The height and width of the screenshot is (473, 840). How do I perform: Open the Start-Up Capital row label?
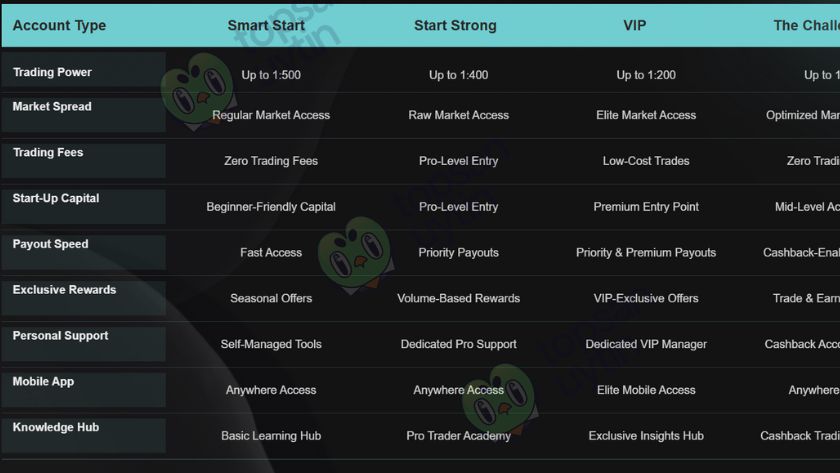click(x=56, y=199)
